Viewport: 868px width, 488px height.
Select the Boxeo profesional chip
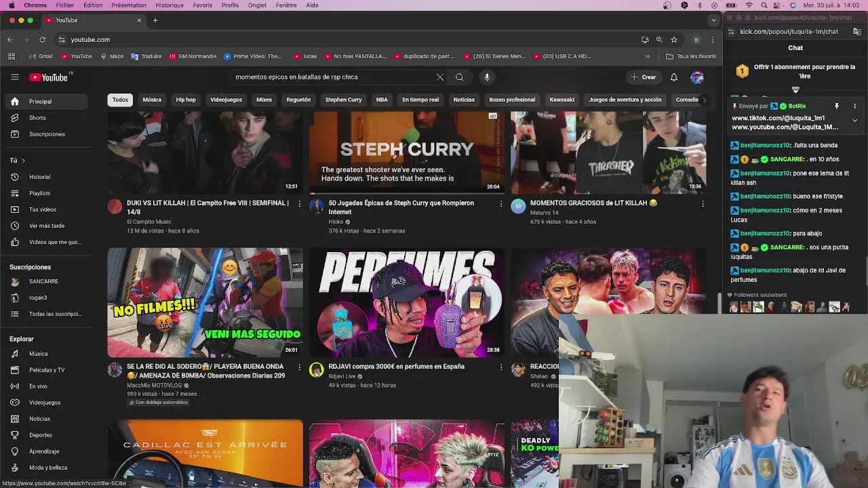point(512,100)
